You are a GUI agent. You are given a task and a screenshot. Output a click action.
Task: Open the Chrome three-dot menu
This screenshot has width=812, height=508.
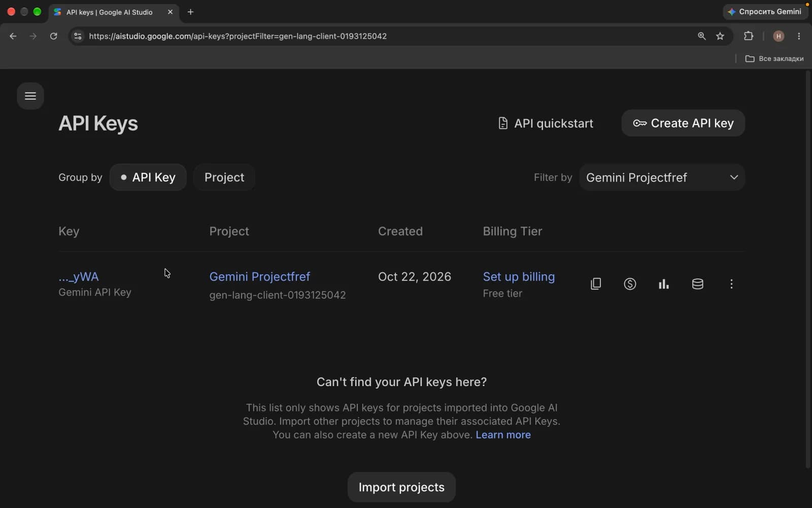(799, 36)
